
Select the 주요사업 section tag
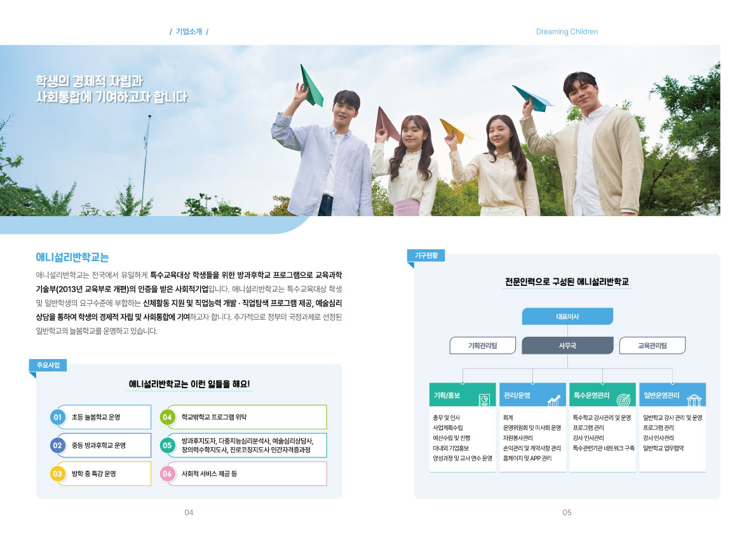tap(47, 365)
